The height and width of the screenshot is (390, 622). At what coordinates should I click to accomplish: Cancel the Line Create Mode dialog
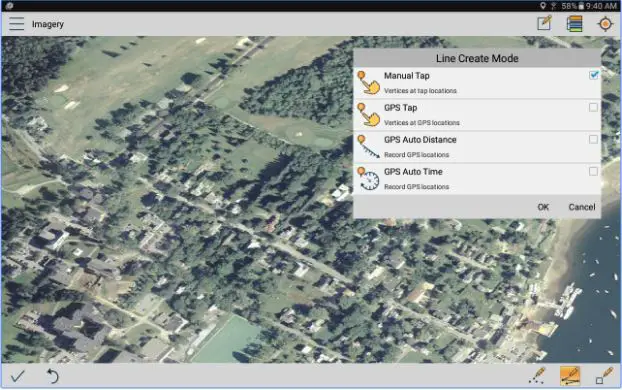pyautogui.click(x=582, y=207)
